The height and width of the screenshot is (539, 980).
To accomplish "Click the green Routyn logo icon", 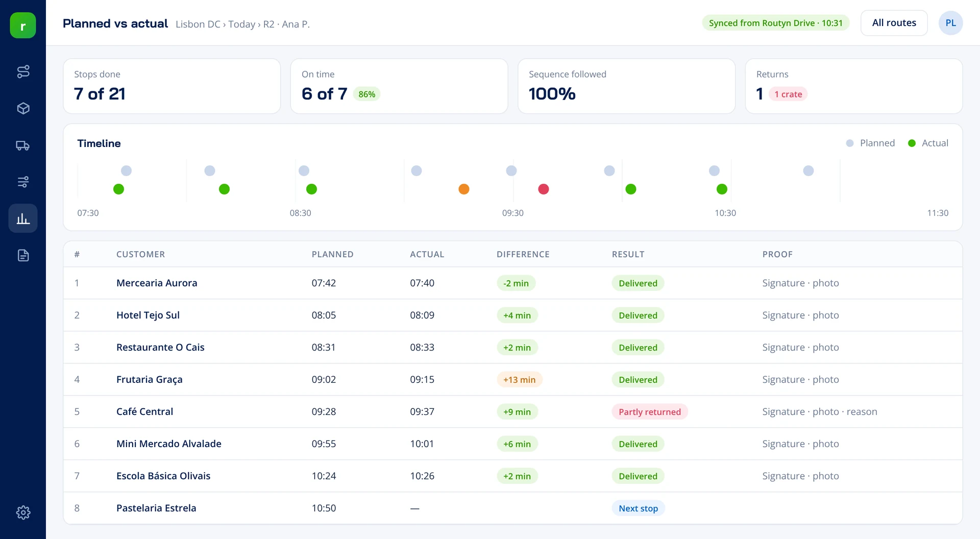I will [23, 26].
